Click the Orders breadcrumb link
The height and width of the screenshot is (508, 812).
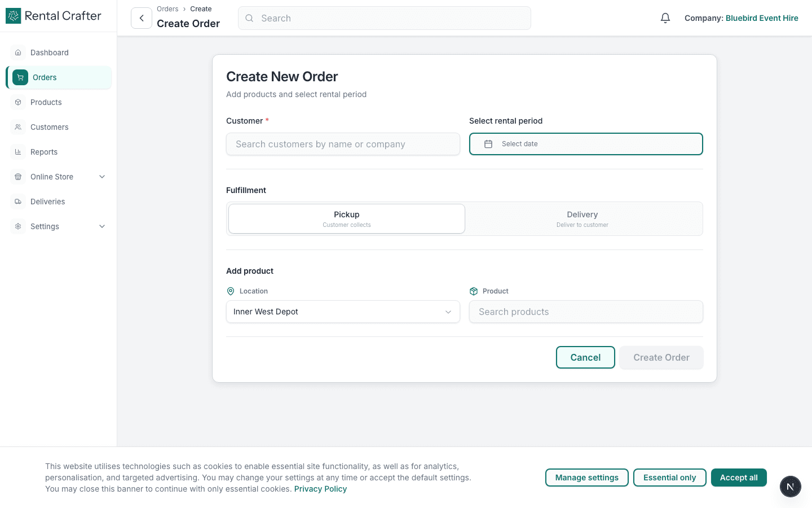click(167, 9)
